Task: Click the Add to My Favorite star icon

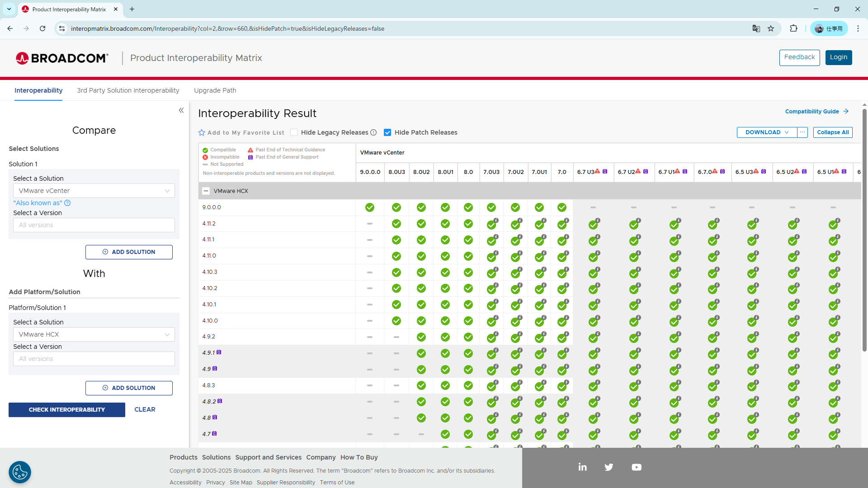Action: (x=202, y=132)
